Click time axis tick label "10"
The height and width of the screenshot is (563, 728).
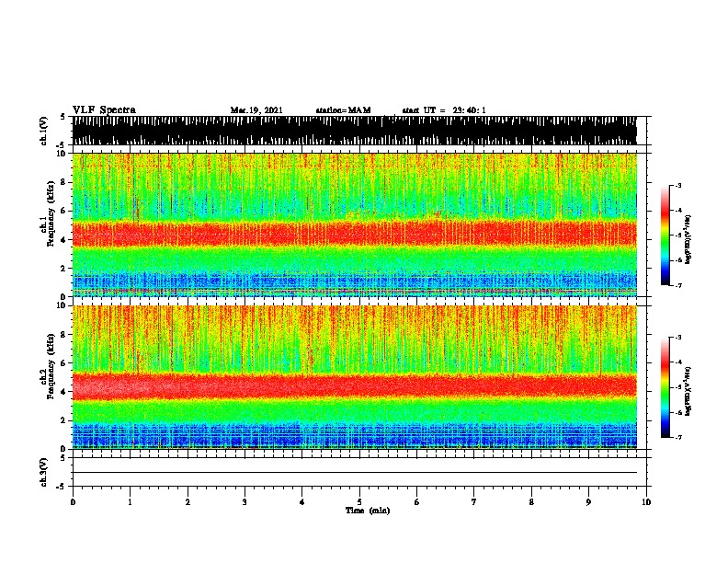point(646,502)
